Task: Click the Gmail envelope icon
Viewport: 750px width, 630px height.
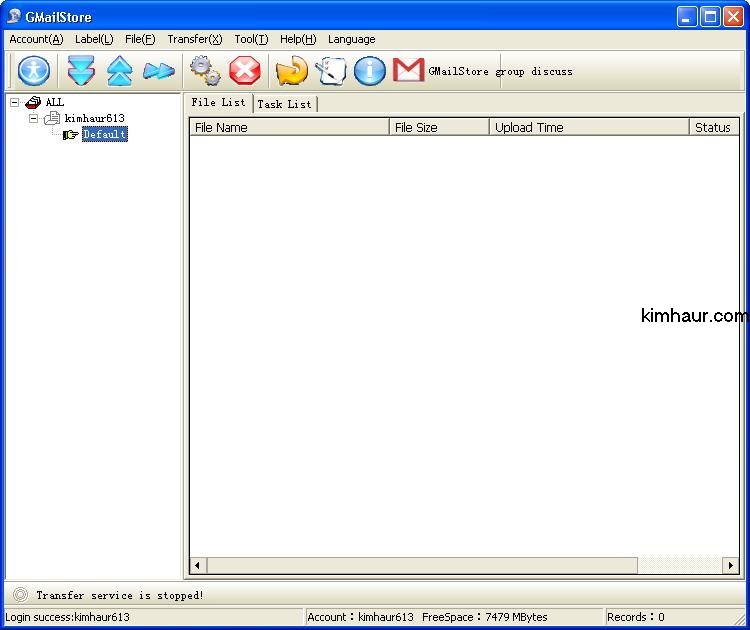Action: pyautogui.click(x=408, y=70)
